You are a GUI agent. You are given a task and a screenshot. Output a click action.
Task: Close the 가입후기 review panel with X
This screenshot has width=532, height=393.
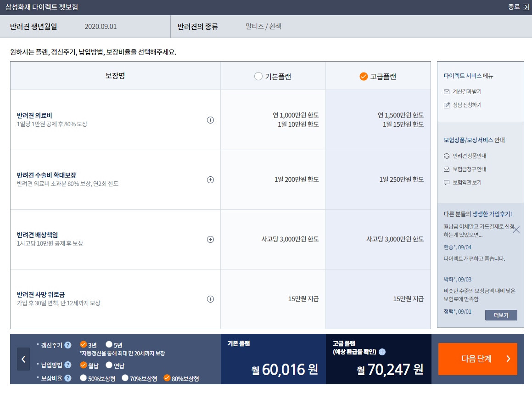516,230
